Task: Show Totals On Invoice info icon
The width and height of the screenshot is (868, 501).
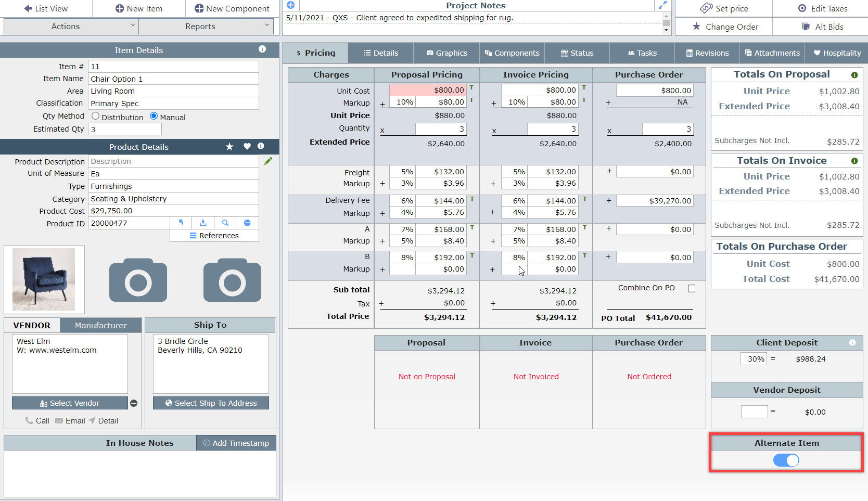Action: [854, 161]
